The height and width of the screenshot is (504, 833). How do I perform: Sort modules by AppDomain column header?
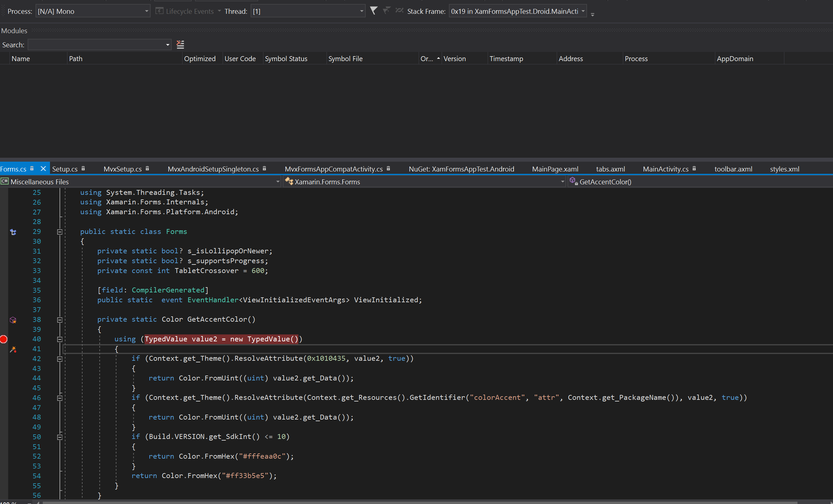click(x=749, y=58)
